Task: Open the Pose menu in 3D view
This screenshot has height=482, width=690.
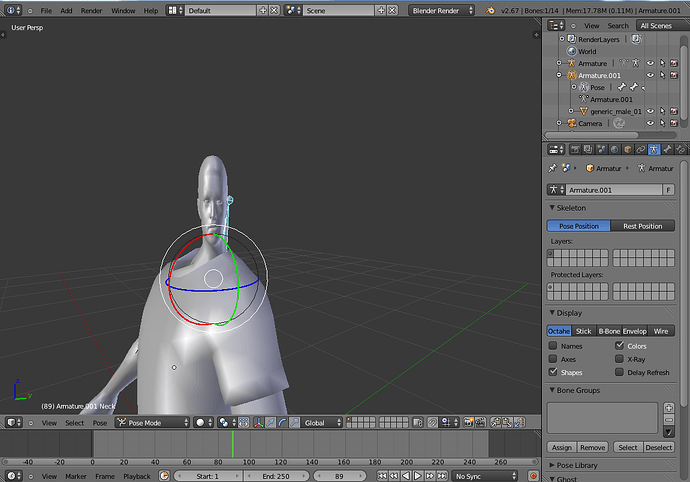Action: coord(99,423)
